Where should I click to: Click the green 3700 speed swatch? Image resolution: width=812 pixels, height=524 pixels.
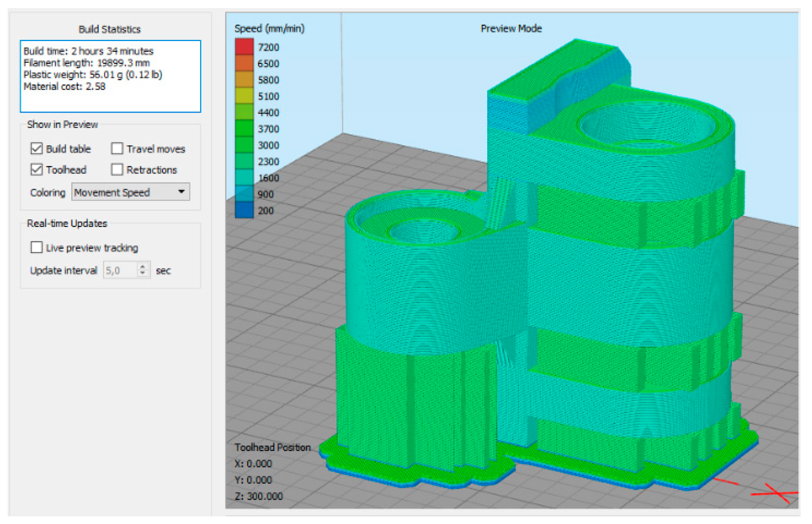coord(244,128)
